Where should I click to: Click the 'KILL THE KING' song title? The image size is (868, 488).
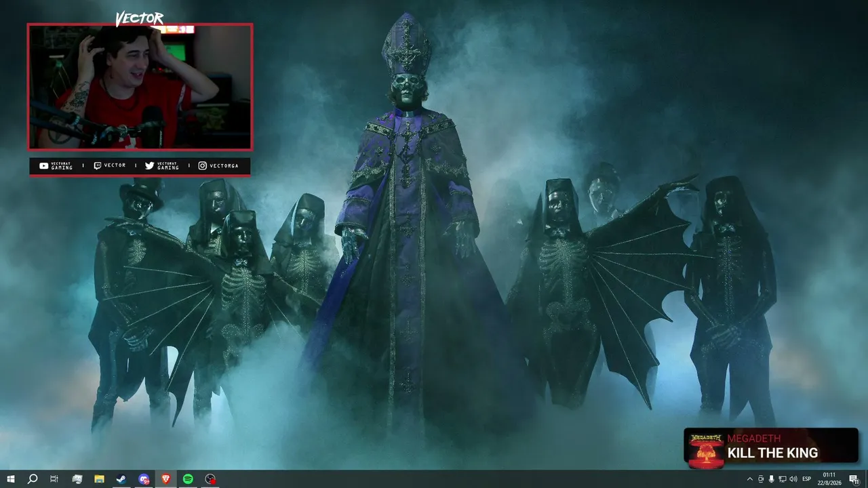coord(772,453)
